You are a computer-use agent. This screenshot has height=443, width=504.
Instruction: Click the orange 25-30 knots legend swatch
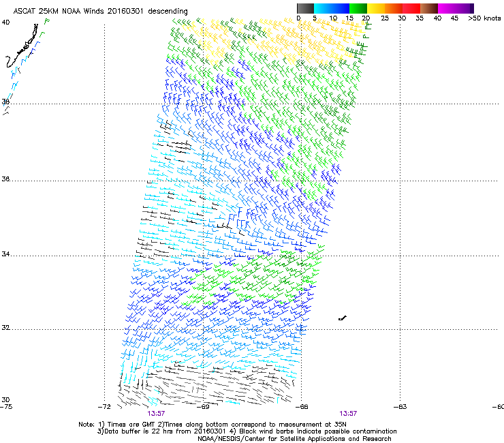pyautogui.click(x=394, y=8)
